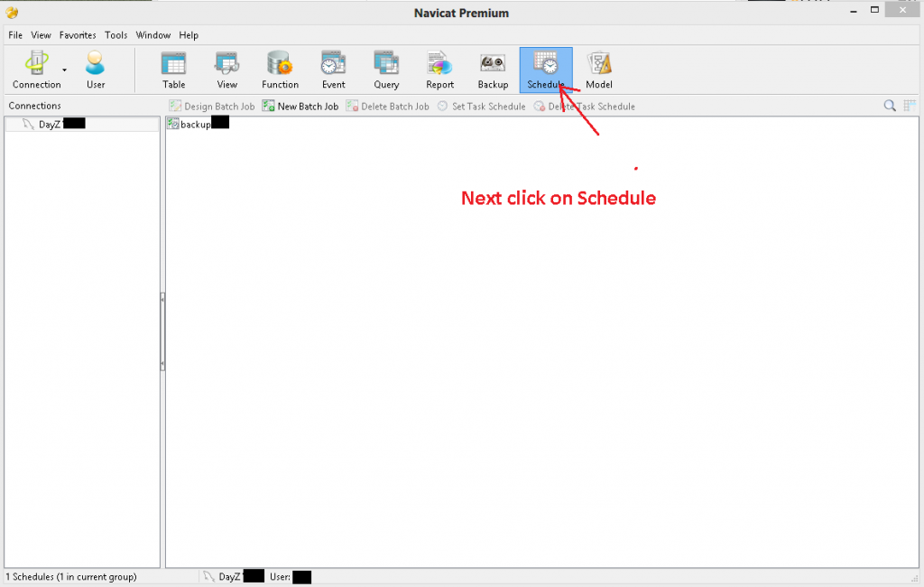Image resolution: width=924 pixels, height=587 pixels.
Task: Click the search magnifier icon
Action: [x=890, y=107]
